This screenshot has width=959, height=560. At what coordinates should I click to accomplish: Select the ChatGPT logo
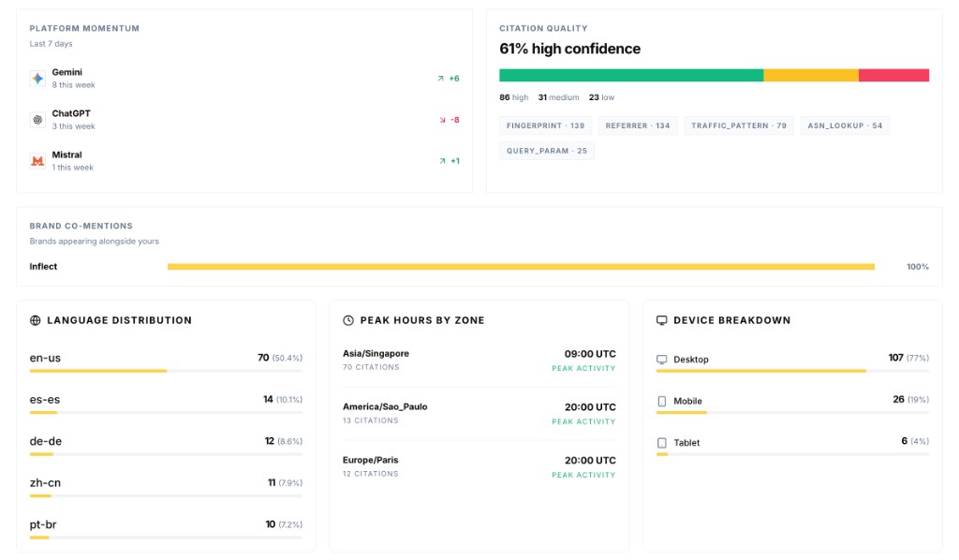[37, 120]
